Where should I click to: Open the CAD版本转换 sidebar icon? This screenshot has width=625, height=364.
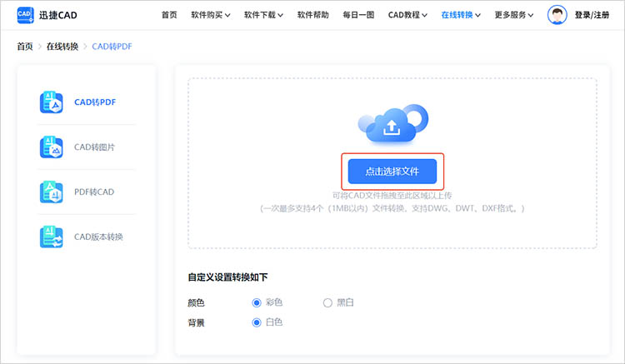point(52,237)
